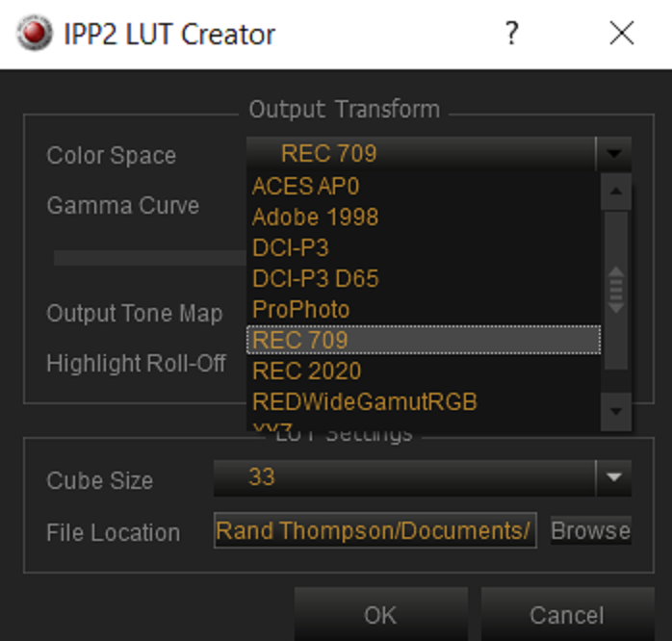Choose DCI-P3 D65 option
Image resolution: width=672 pixels, height=641 pixels.
click(424, 279)
